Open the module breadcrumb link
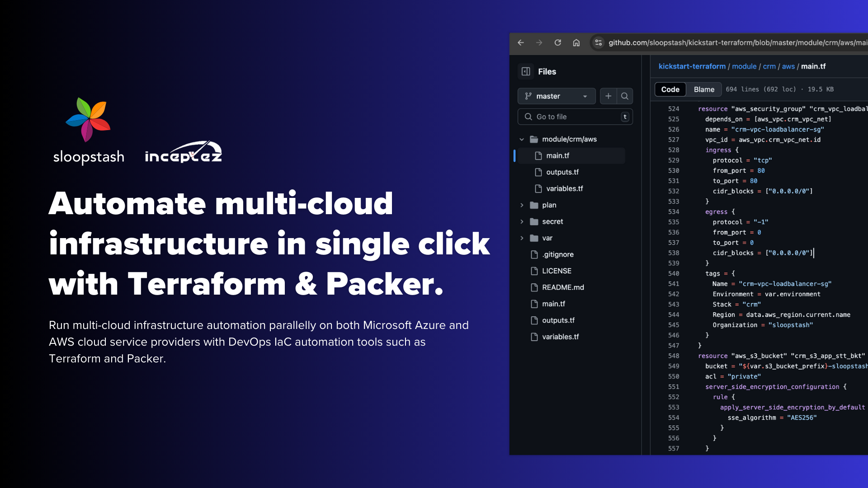The height and width of the screenshot is (488, 868). pyautogui.click(x=744, y=66)
